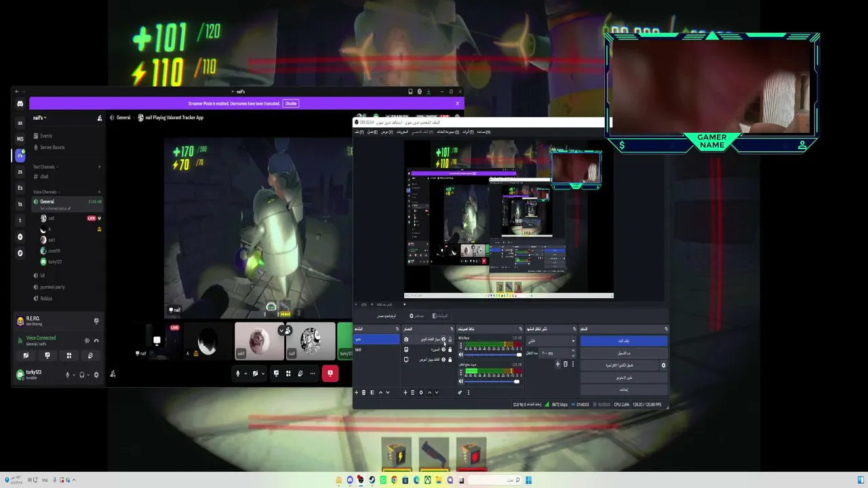
Task: Click the Windows taskbar search box
Action: click(494, 480)
